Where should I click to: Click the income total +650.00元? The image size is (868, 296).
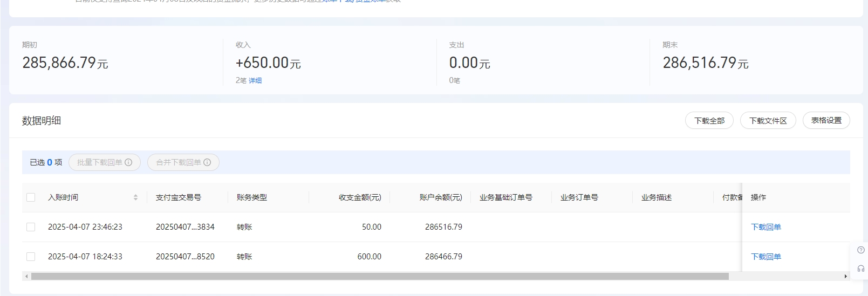(x=268, y=63)
